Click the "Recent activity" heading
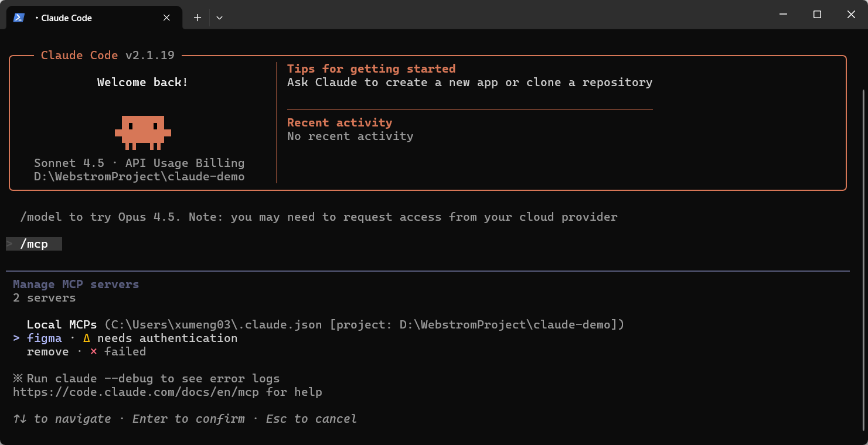Screen dimensions: 868x445 [x=340, y=122]
